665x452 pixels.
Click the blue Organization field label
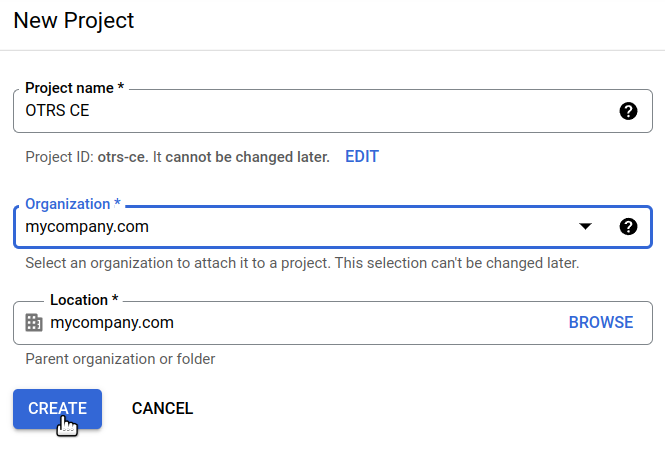(x=73, y=204)
